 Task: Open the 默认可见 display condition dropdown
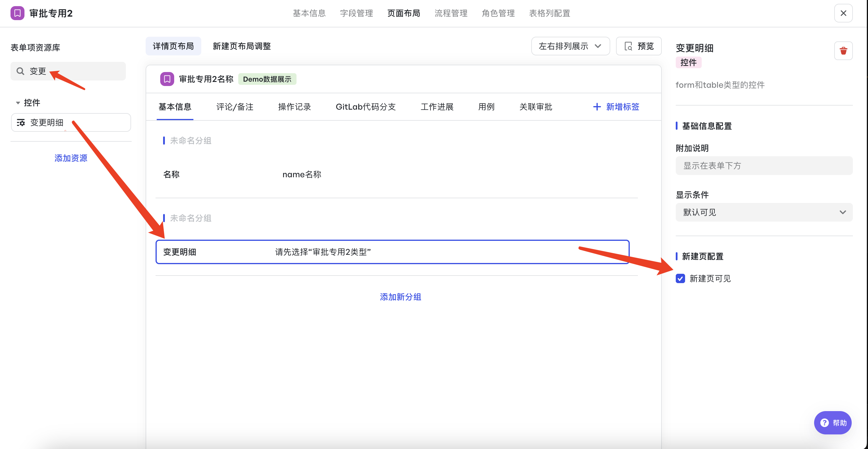[764, 212]
